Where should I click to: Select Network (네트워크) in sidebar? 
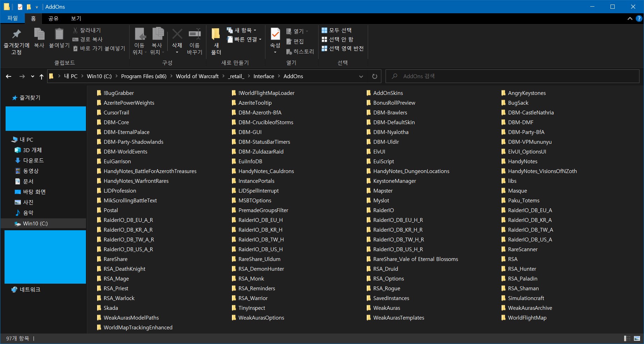[26, 290]
